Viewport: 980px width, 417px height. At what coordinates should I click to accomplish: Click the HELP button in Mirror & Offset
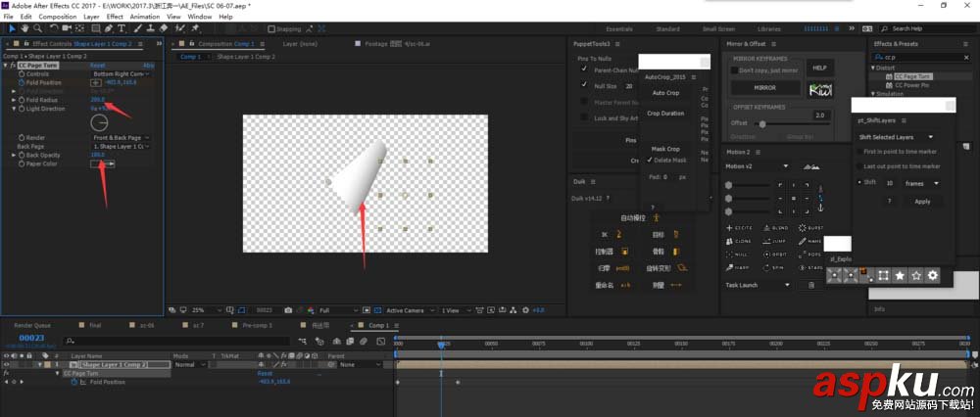(x=820, y=69)
